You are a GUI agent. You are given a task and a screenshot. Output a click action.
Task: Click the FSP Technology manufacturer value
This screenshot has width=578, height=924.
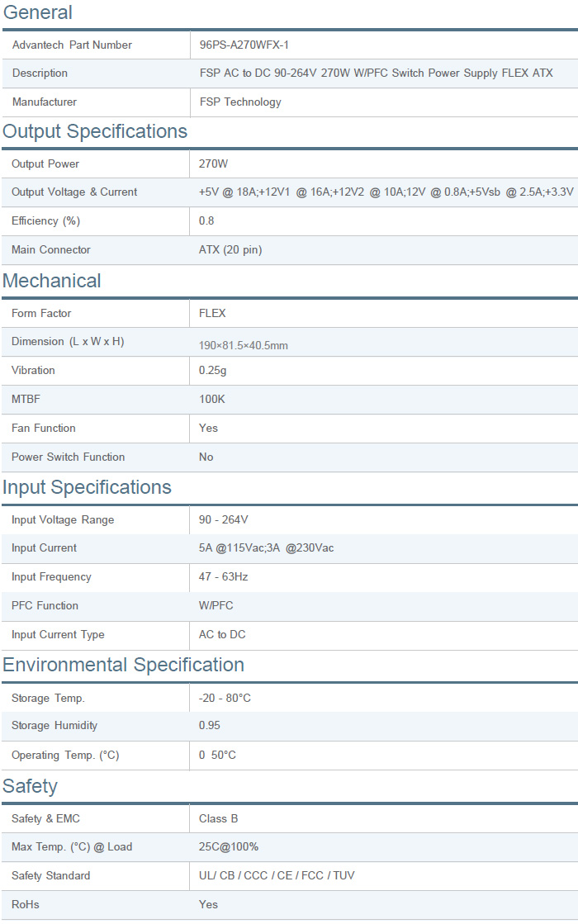pos(239,102)
